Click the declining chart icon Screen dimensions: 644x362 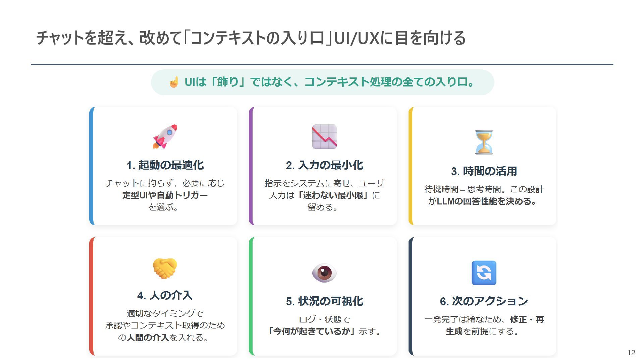(x=324, y=136)
